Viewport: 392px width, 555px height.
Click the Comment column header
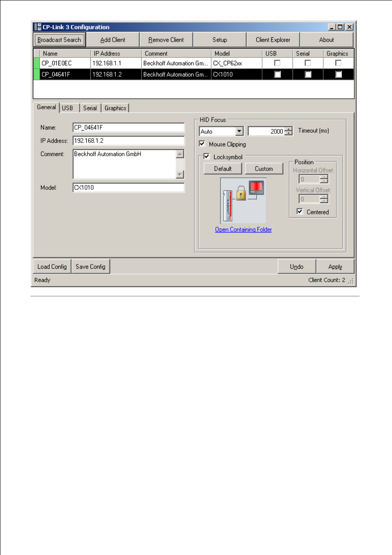(x=176, y=53)
